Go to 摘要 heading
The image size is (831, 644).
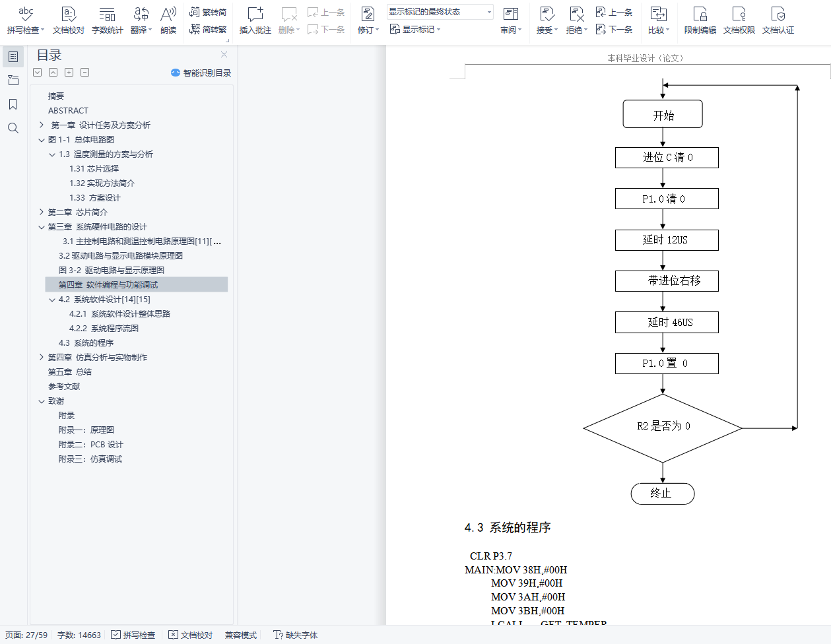pyautogui.click(x=56, y=96)
